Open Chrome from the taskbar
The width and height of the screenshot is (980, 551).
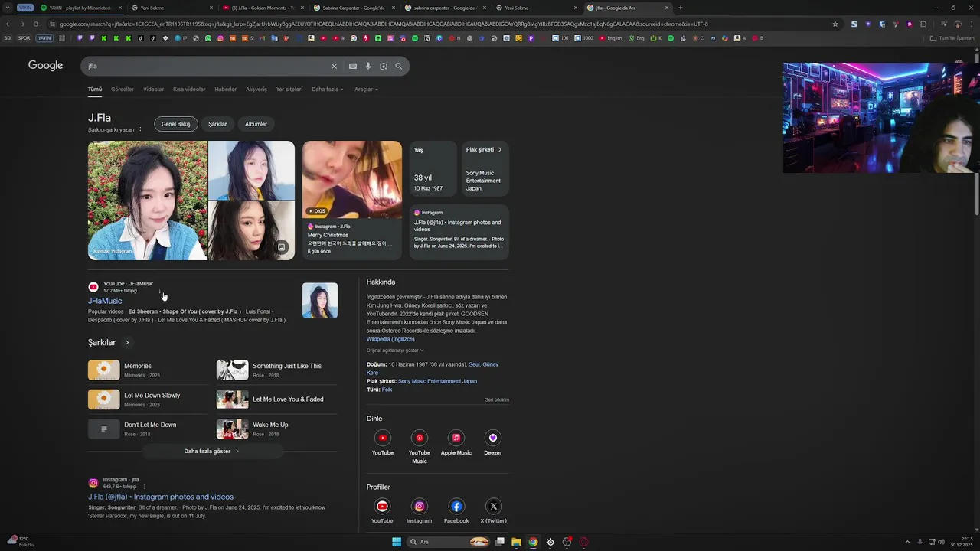point(533,542)
